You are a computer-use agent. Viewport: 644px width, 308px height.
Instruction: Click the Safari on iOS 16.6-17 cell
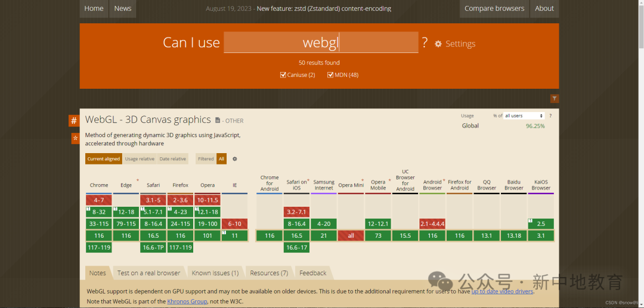[x=296, y=248]
